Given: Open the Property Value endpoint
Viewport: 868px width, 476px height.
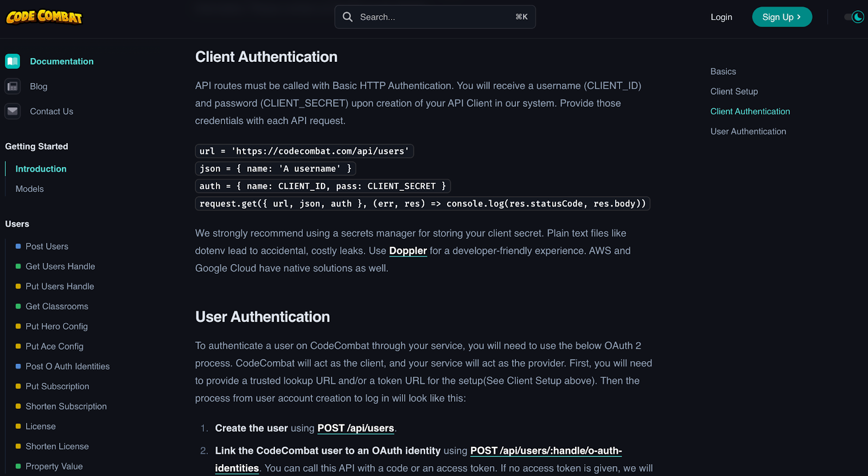Looking at the screenshot, I should click(54, 466).
